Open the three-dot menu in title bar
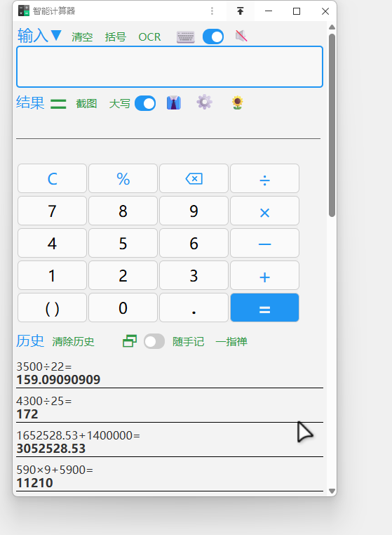 pyautogui.click(x=212, y=11)
